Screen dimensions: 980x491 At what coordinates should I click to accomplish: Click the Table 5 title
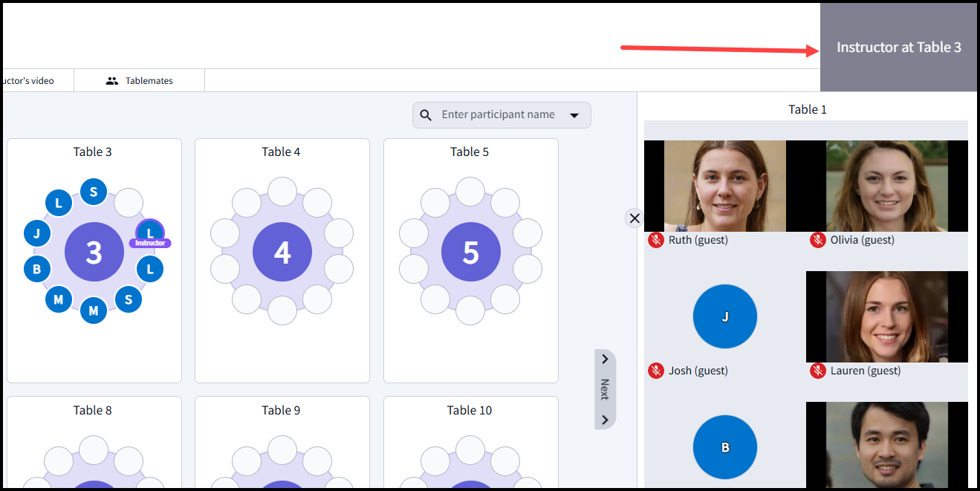point(470,152)
